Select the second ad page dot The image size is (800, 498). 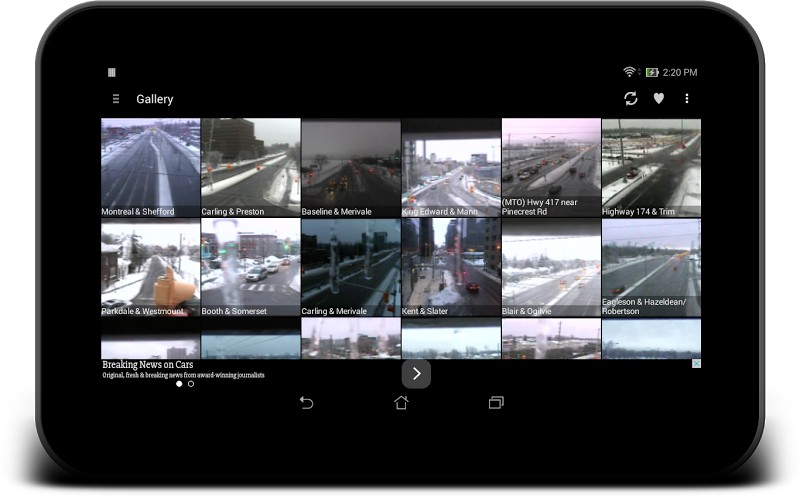point(191,384)
